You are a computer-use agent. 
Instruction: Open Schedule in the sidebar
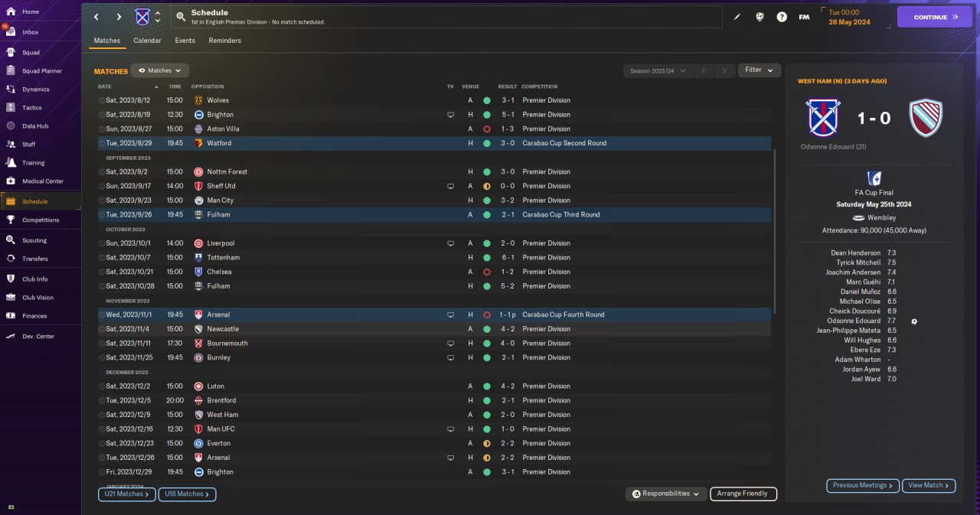pyautogui.click(x=41, y=201)
